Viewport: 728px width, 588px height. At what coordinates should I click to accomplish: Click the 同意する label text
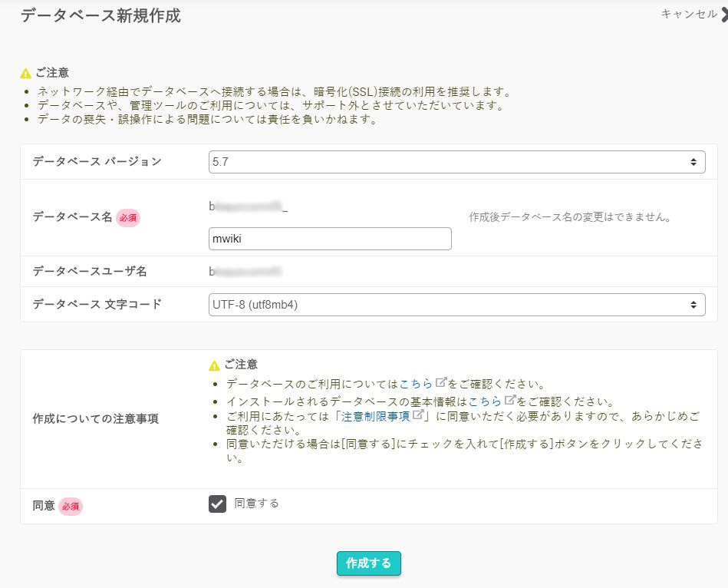[x=257, y=504]
